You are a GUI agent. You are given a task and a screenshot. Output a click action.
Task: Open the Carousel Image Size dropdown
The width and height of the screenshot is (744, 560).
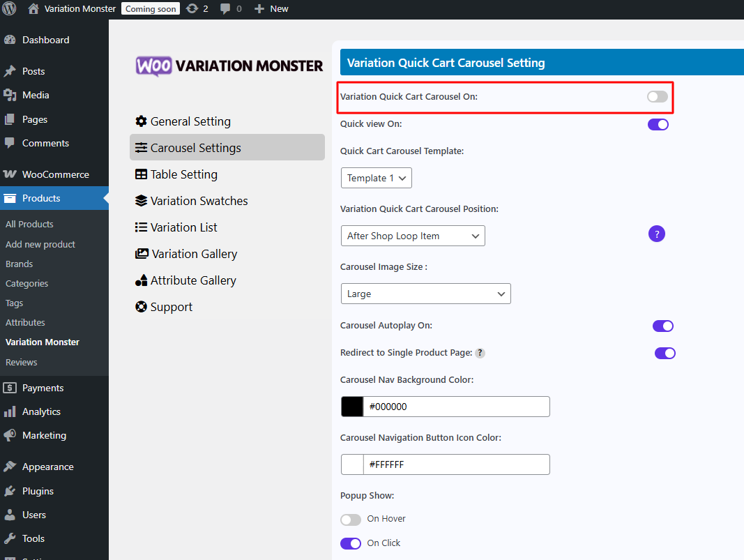pos(425,294)
